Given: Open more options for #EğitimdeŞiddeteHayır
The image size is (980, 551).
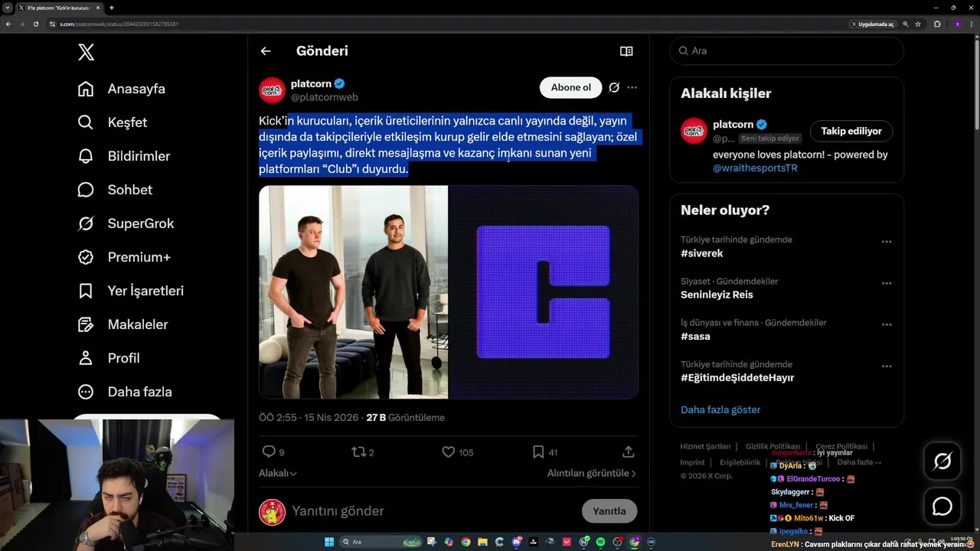Looking at the screenshot, I should tap(887, 367).
